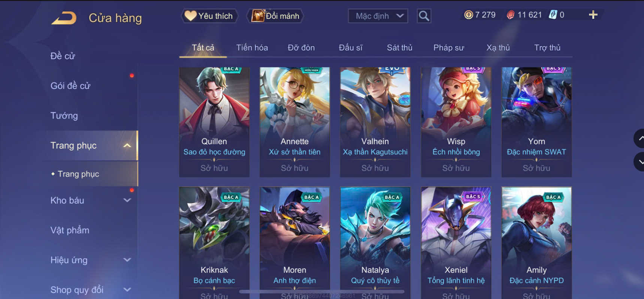
Task: Open Yêu thích heart favorites
Action: pyautogui.click(x=209, y=16)
